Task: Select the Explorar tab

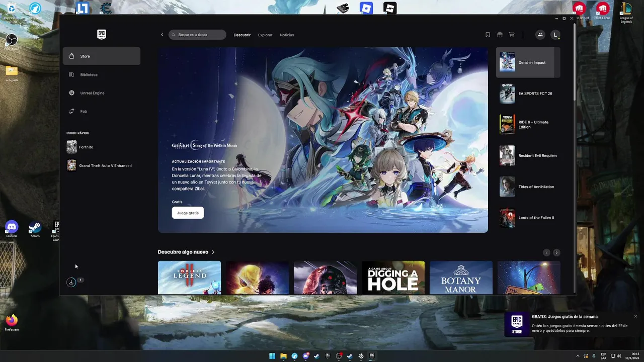Action: point(265,35)
